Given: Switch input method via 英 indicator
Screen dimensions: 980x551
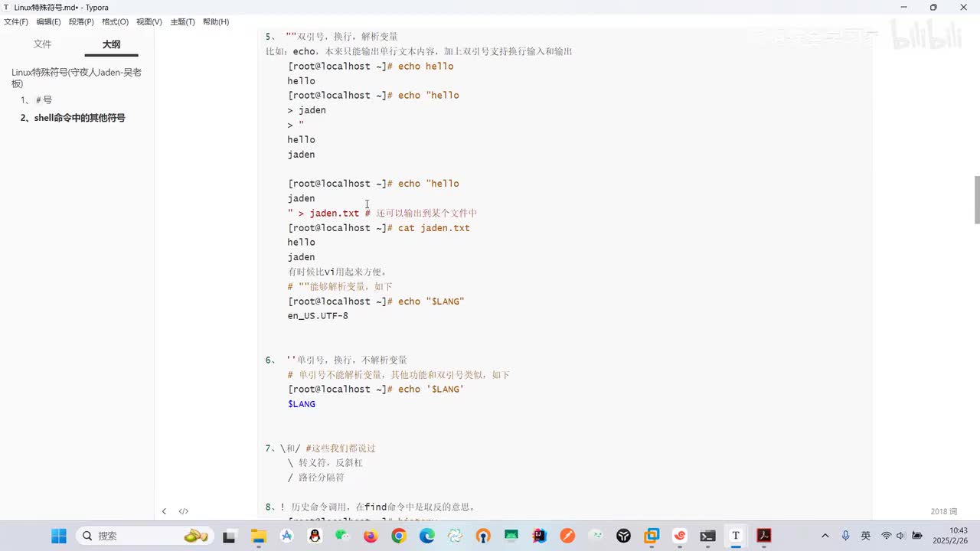Looking at the screenshot, I should [866, 536].
